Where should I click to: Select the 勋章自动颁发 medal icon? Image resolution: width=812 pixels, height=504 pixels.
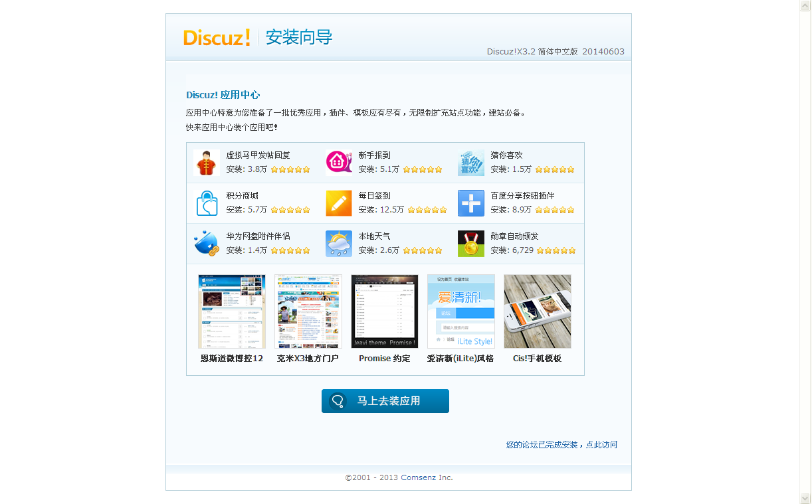click(x=470, y=244)
